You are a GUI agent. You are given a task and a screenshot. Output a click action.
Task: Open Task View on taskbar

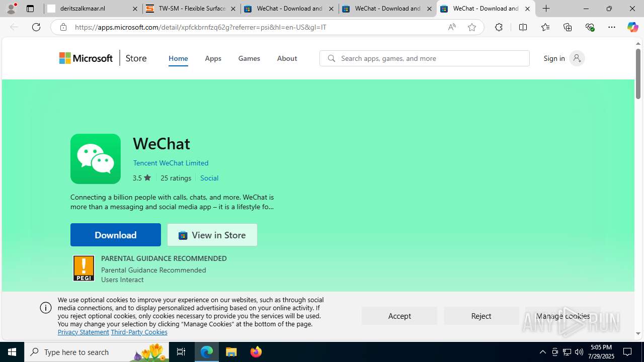(181, 352)
